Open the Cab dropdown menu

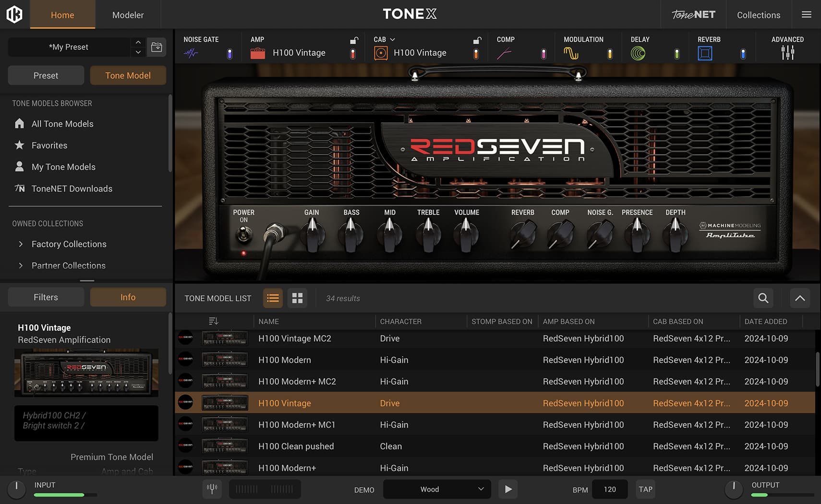(392, 39)
